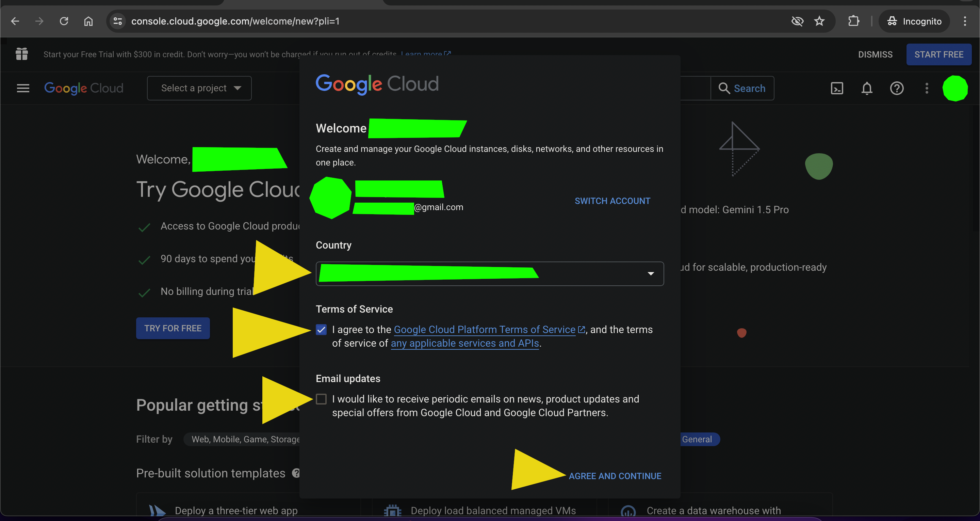
Task: Click the TRY FOR FREE button
Action: [173, 328]
